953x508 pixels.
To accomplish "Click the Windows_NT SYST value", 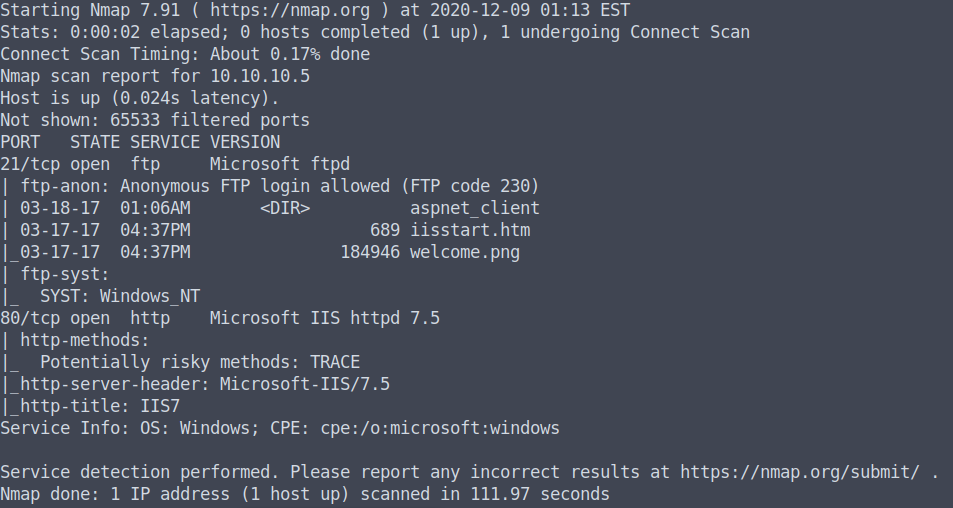I will coord(149,296).
